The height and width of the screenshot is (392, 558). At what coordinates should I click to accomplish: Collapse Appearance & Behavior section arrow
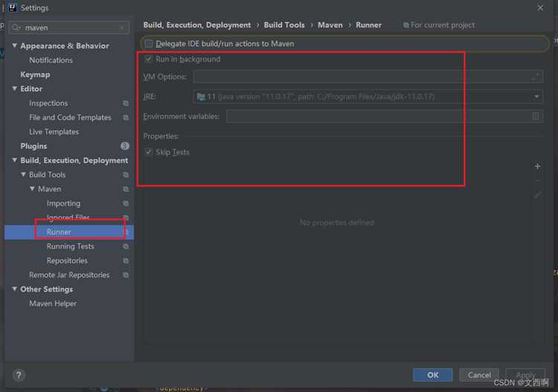[15, 45]
